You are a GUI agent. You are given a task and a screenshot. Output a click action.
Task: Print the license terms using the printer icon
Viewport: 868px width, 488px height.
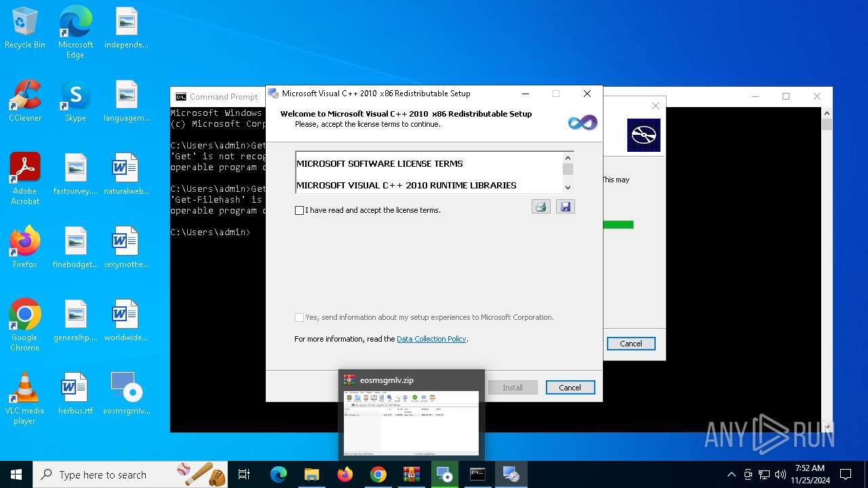pos(540,207)
